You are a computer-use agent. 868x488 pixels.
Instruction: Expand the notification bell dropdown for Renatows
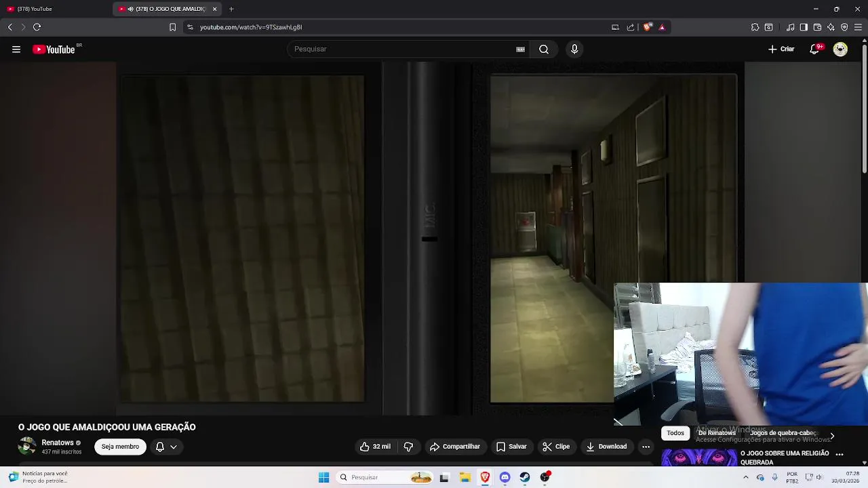166,447
